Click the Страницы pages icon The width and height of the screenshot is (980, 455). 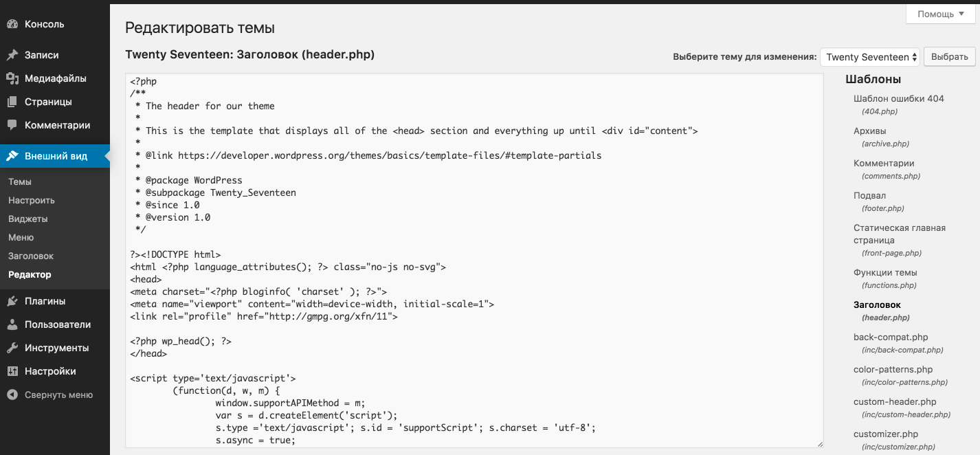coord(12,102)
